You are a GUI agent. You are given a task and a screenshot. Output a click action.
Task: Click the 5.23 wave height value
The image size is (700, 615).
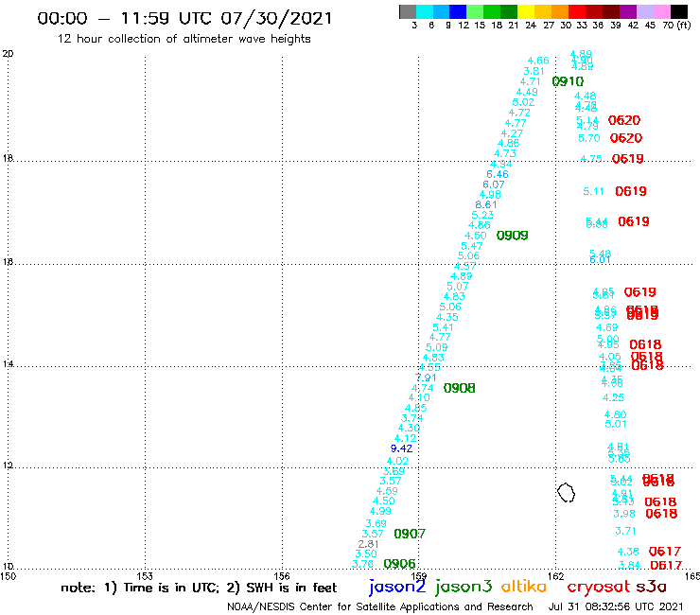click(482, 215)
